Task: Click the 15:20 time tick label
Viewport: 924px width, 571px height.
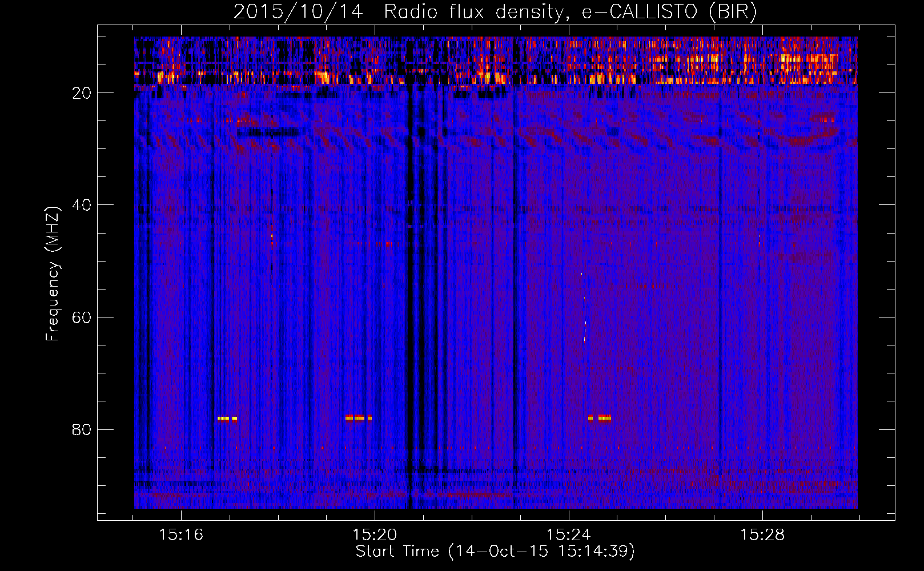Action: 375,535
